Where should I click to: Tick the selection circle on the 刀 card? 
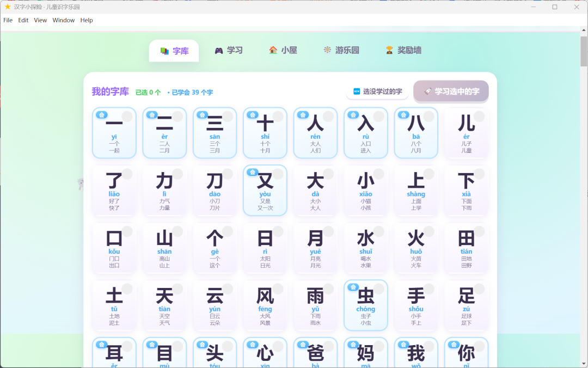click(x=228, y=174)
